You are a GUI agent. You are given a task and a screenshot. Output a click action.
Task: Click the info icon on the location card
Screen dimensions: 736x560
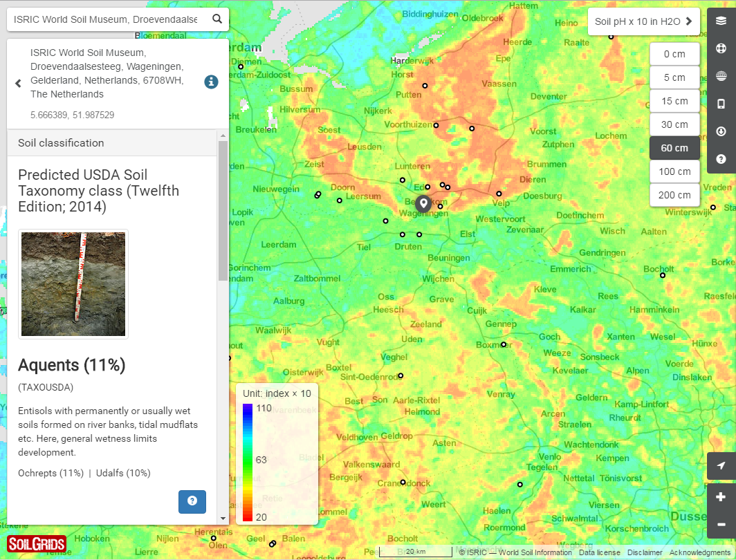(211, 82)
